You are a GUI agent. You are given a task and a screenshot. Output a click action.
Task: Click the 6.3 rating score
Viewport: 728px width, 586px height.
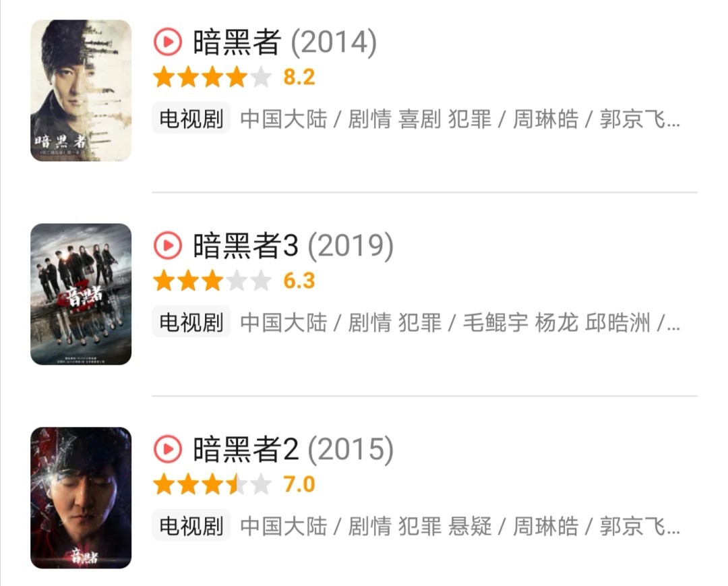pos(299,281)
